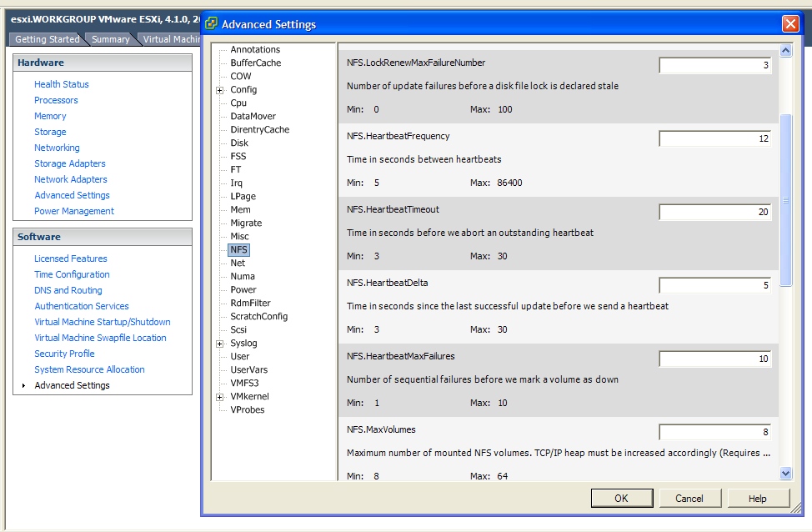This screenshot has width=812, height=532.
Task: Open Security Profile link
Action: coord(65,354)
